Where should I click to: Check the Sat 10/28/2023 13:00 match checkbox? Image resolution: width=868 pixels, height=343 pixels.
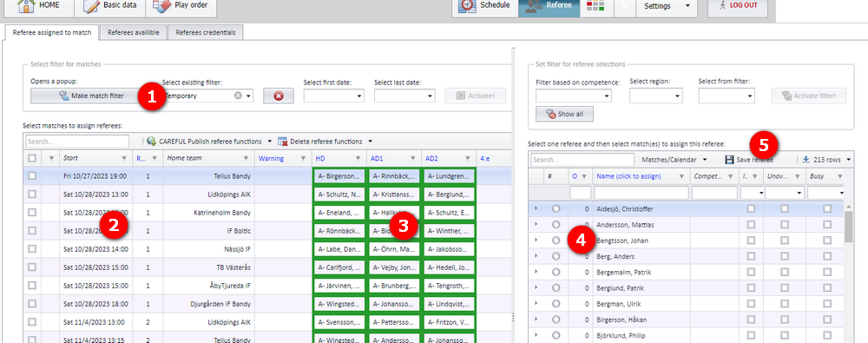[32, 194]
